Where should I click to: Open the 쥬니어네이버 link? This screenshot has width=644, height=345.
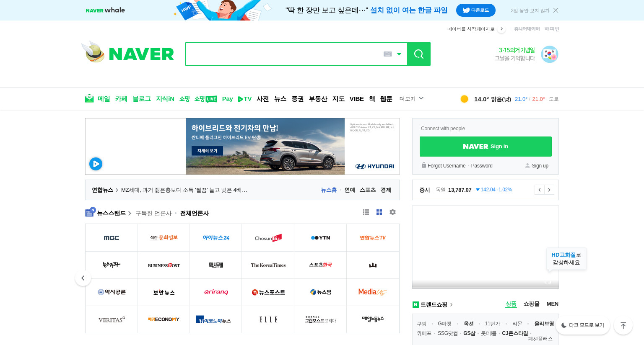527,29
